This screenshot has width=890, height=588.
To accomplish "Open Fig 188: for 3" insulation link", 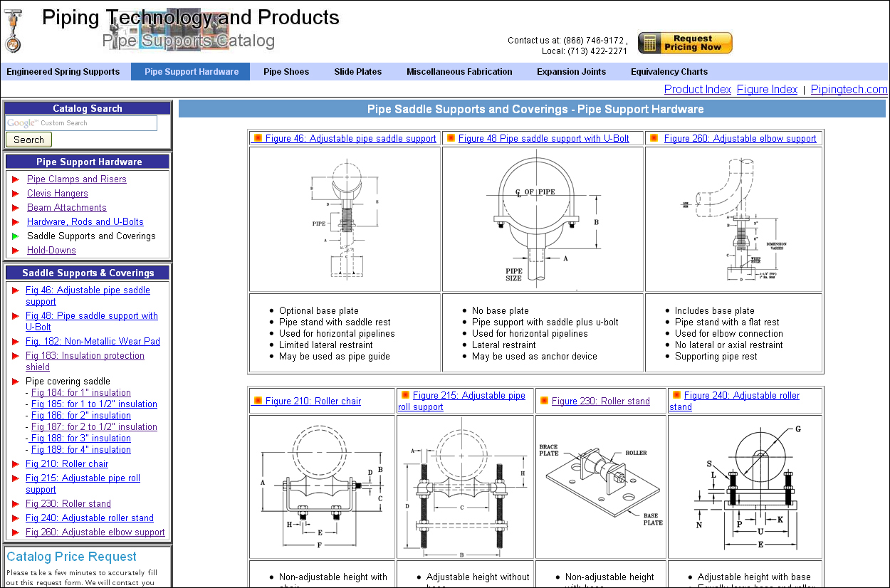I will (x=80, y=439).
